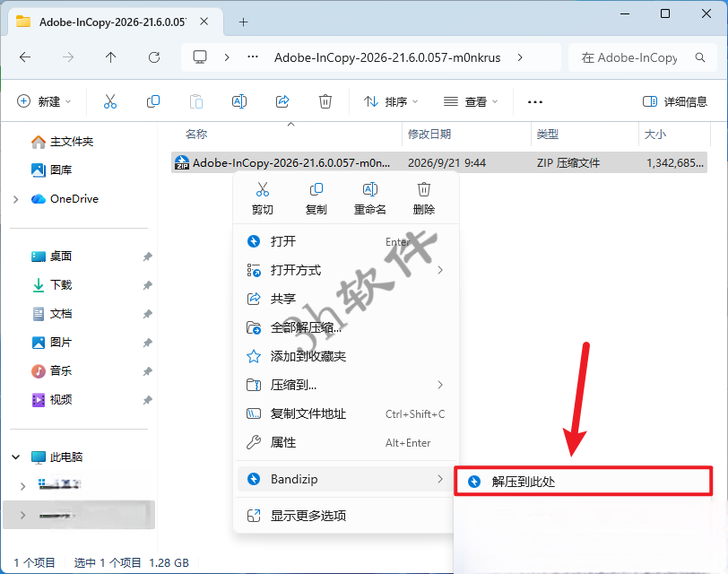Refresh the current folder
The width and height of the screenshot is (728, 574).
(154, 57)
